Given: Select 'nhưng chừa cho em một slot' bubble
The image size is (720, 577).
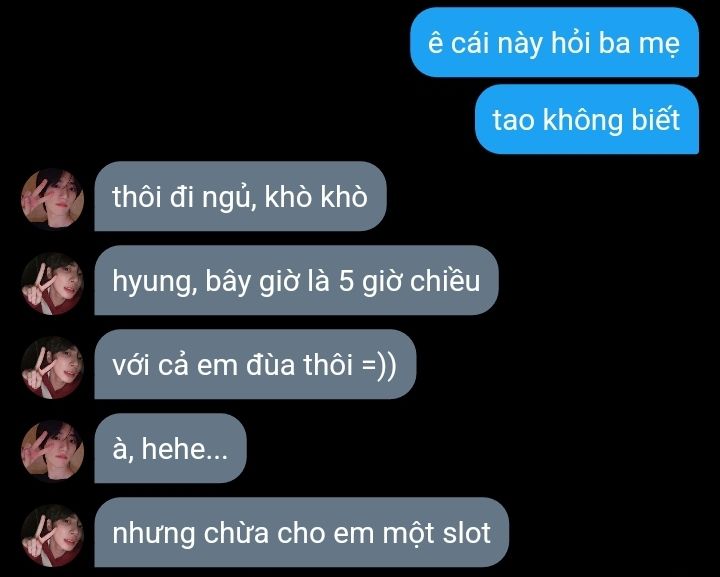Looking at the screenshot, I should (302, 532).
